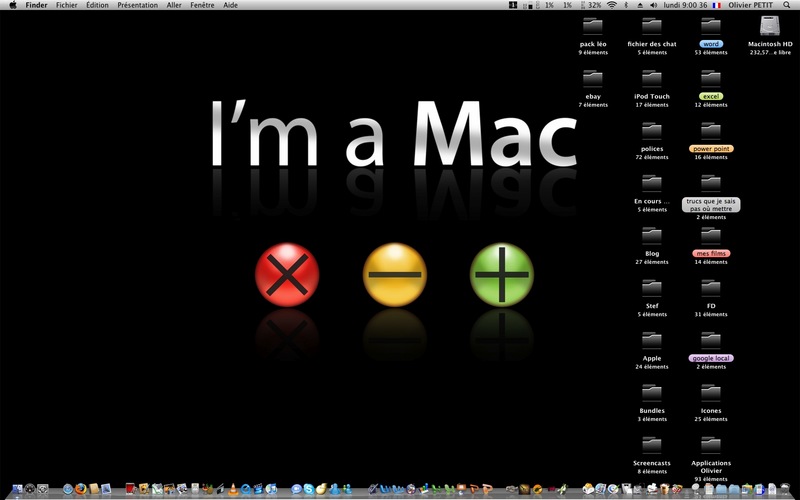Open the French flag input menu
Image resolution: width=800 pixels, height=500 pixels.
coord(717,5)
